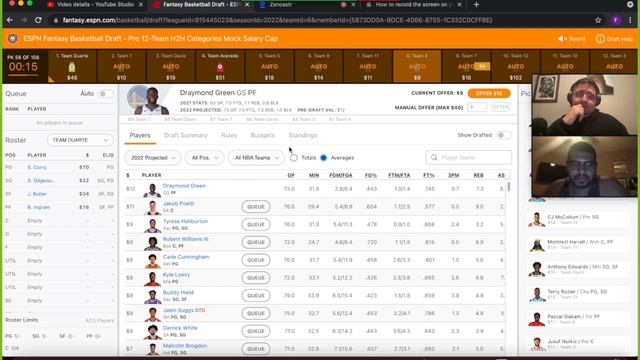This screenshot has height=360, width=640.
Task: Switch to the YouTube Studio browser tab
Action: [95, 4]
